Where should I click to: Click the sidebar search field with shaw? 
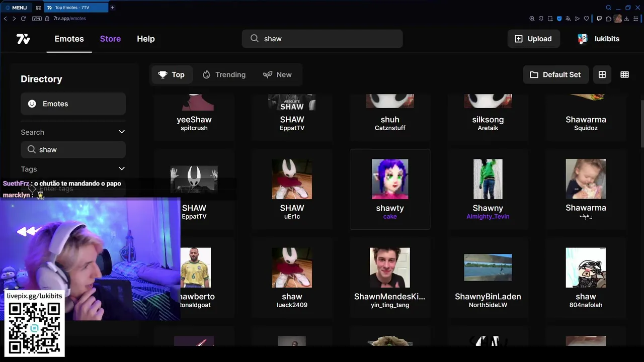tap(73, 149)
